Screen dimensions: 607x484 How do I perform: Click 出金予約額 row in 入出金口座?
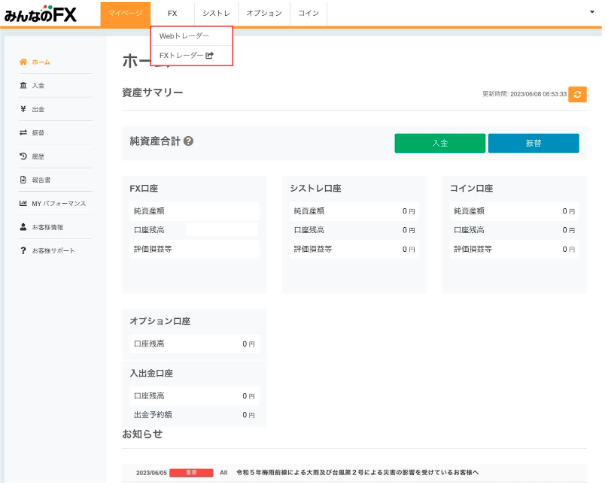click(x=194, y=415)
